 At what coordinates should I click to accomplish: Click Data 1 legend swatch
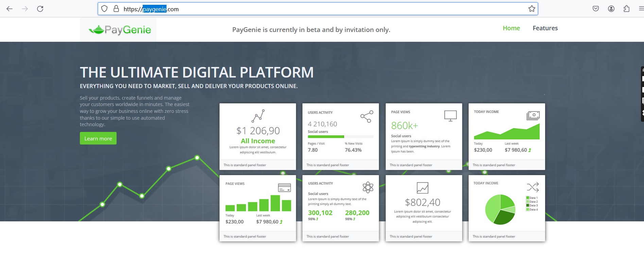[x=528, y=198]
